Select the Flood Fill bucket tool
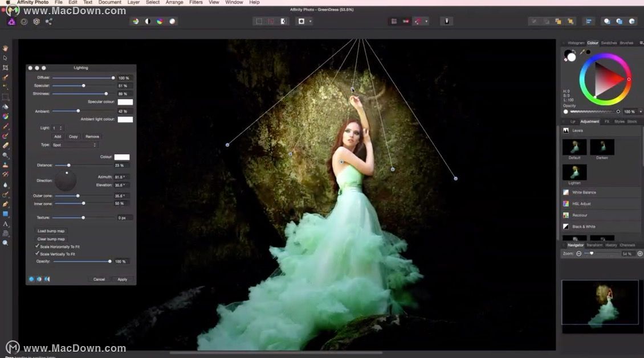644x358 pixels. (x=5, y=106)
